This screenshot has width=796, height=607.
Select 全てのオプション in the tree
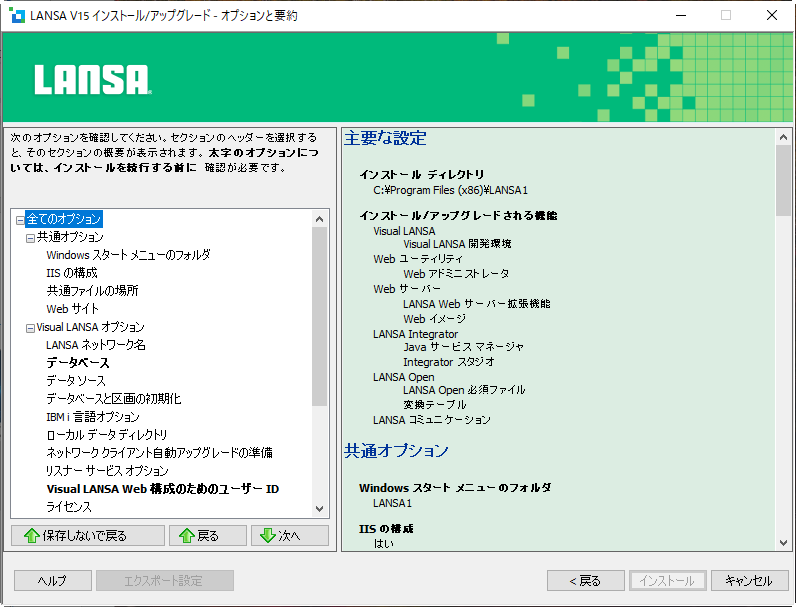tap(64, 219)
